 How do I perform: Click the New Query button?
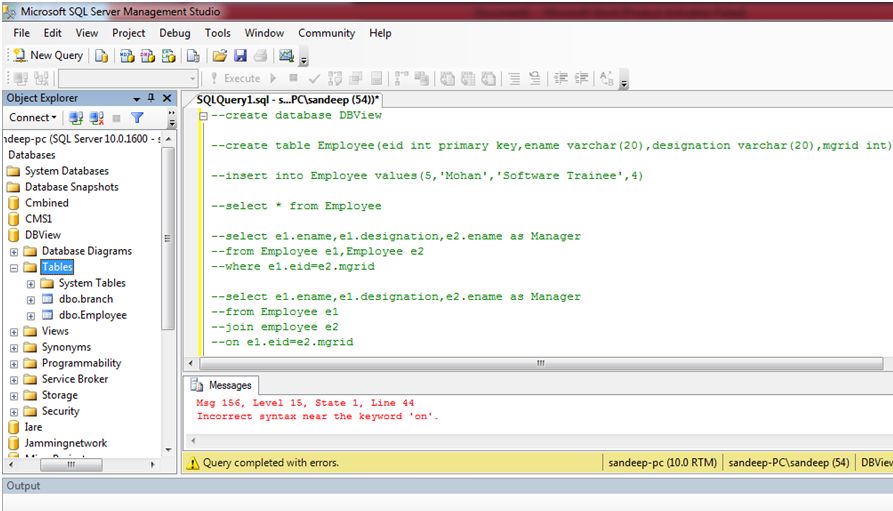[x=48, y=55]
